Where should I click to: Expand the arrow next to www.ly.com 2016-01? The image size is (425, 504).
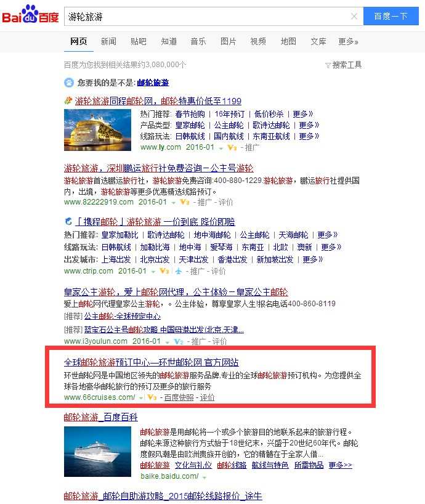click(221, 148)
